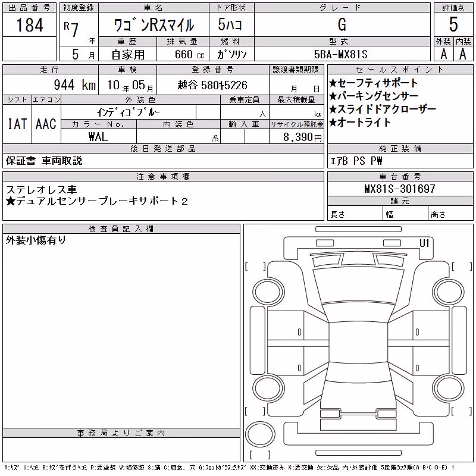Select the sales point ★セーフティサポート
The height and width of the screenshot is (476, 476).
tap(373, 83)
